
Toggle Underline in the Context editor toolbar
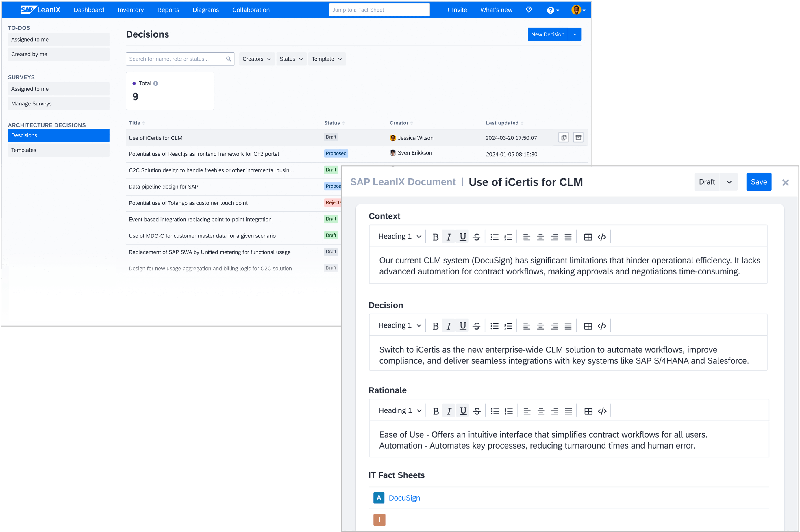coord(463,237)
